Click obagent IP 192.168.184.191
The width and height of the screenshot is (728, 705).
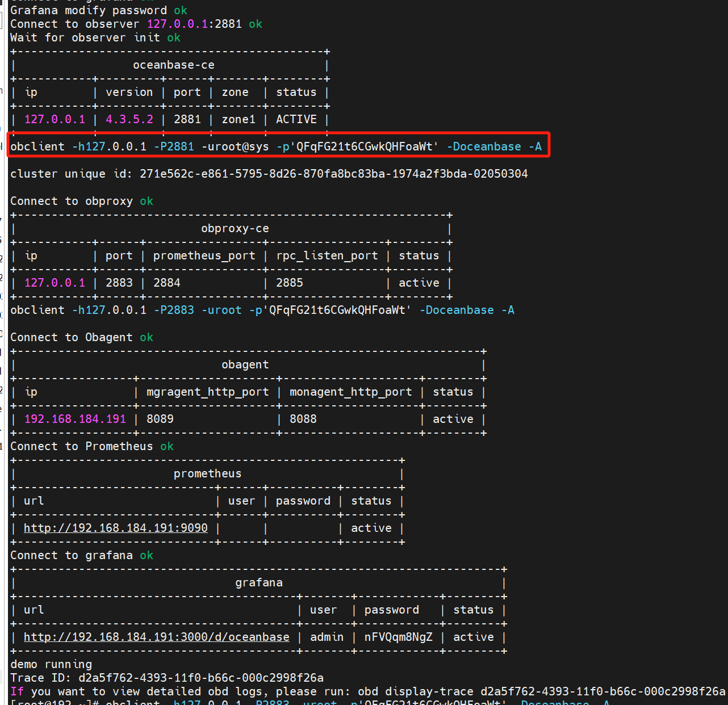(75, 419)
